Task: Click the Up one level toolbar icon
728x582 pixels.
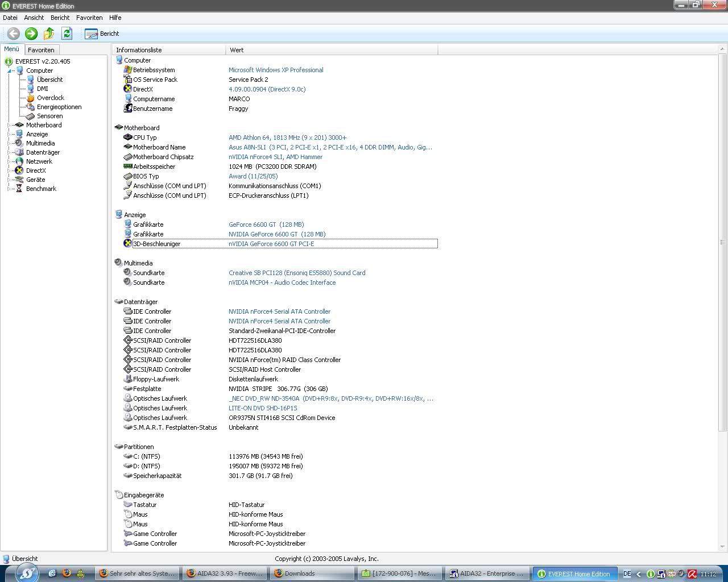Action: [49, 34]
